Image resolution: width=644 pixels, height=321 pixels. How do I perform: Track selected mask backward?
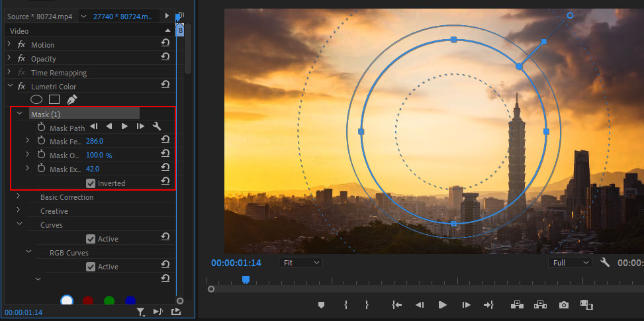tap(109, 126)
